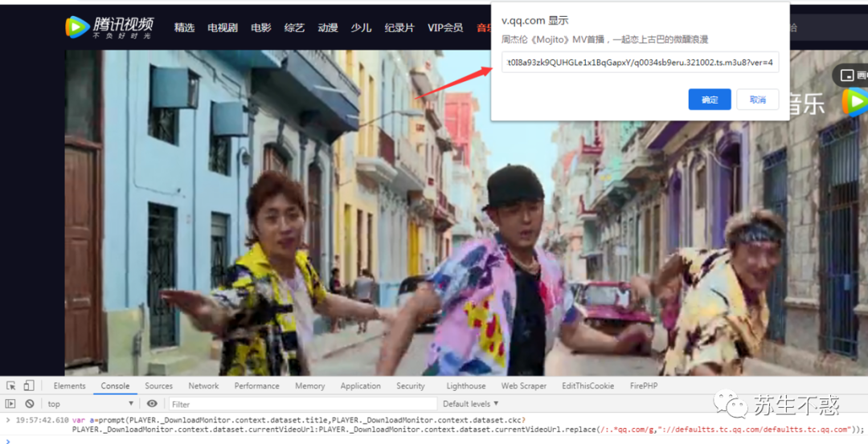Switch to the FirePHP tab
Image resolution: width=868 pixels, height=444 pixels.
pos(644,386)
